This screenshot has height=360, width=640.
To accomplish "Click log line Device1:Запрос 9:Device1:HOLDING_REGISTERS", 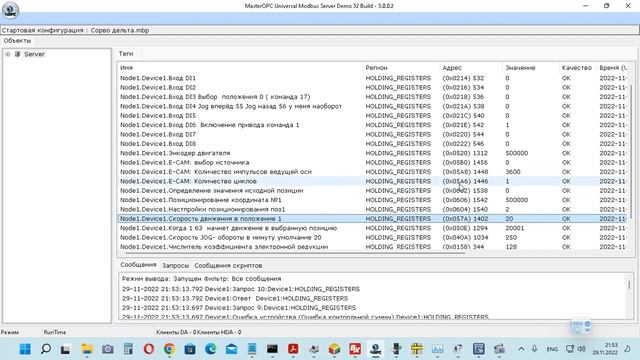I will (239, 308).
